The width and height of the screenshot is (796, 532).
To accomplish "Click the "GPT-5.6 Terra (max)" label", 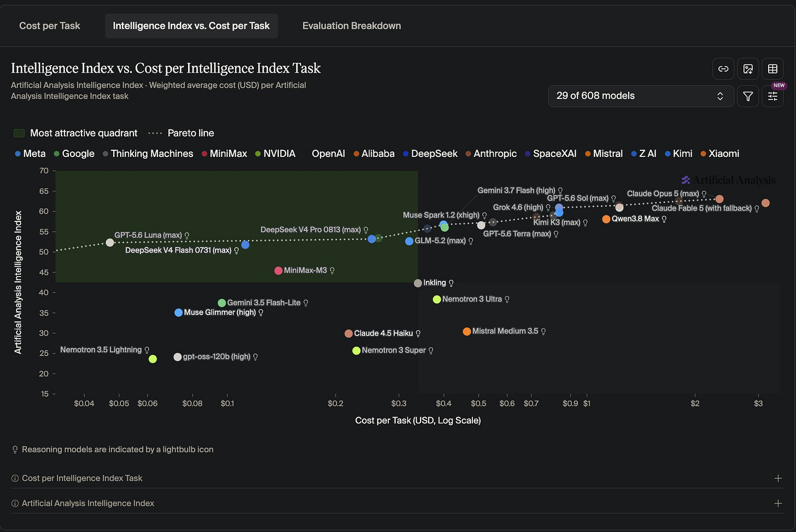I will pos(517,234).
